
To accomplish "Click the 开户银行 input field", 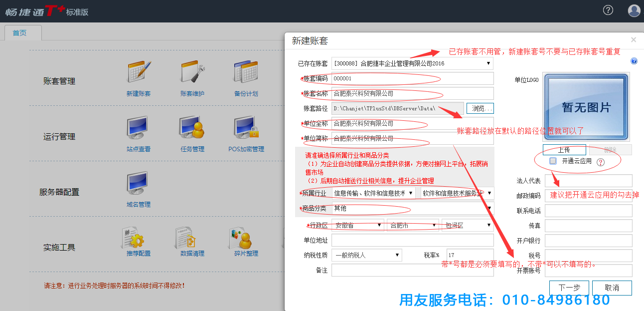I will point(589,241).
